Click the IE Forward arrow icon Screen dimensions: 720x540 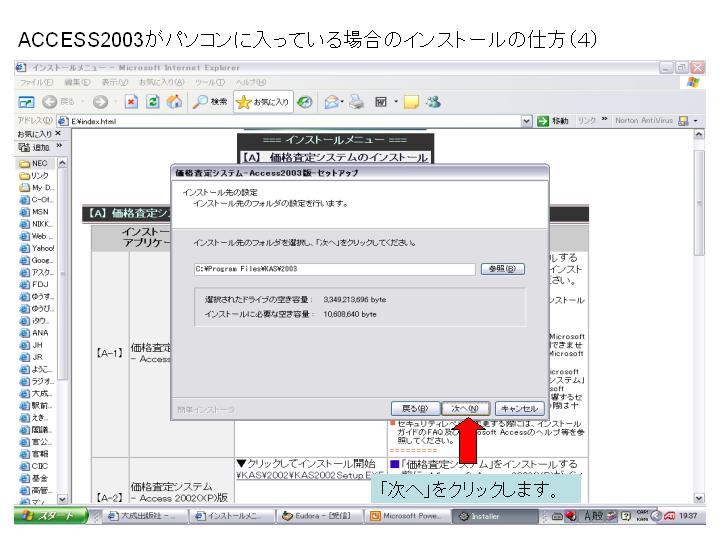[x=100, y=102]
